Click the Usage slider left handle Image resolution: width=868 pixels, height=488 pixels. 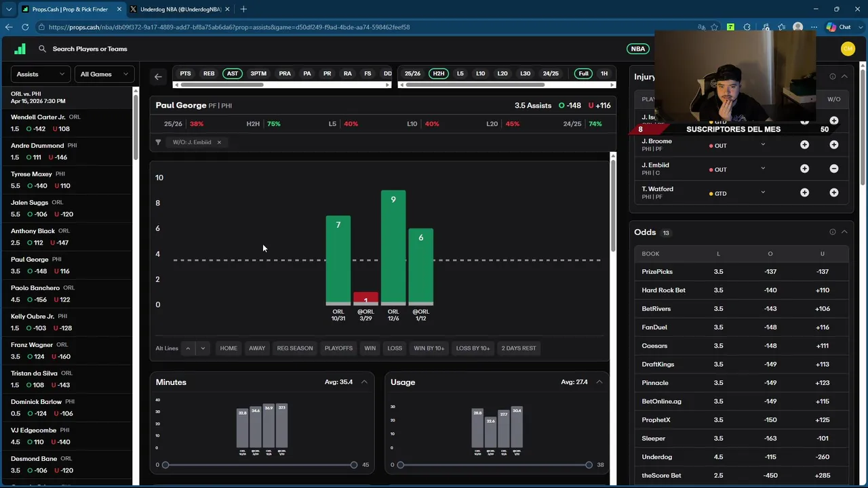(401, 465)
